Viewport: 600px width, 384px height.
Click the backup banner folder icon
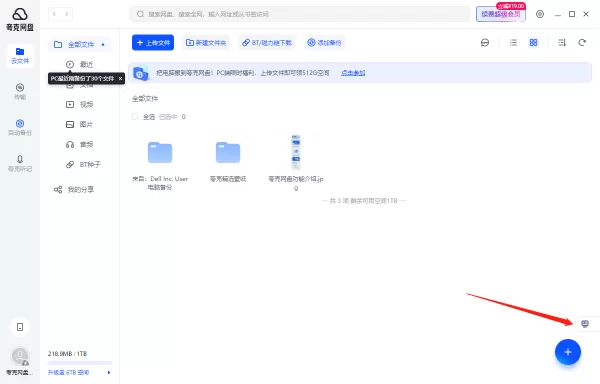(140, 73)
